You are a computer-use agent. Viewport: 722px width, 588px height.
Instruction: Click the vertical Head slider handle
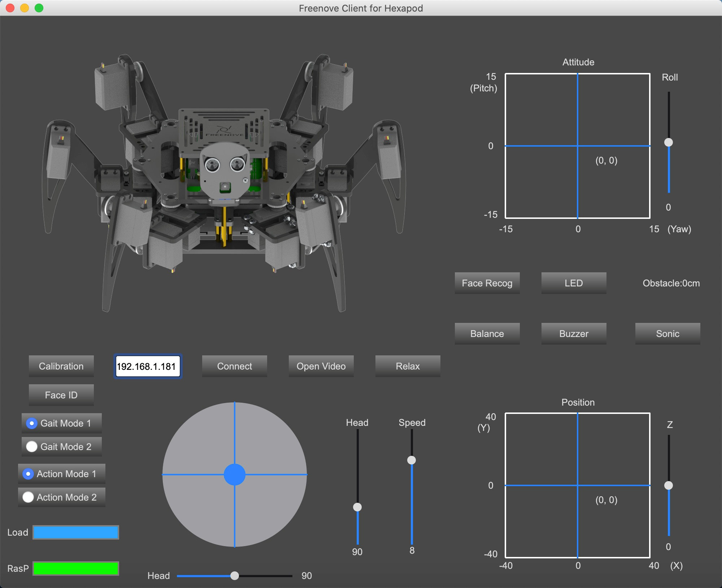point(357,507)
